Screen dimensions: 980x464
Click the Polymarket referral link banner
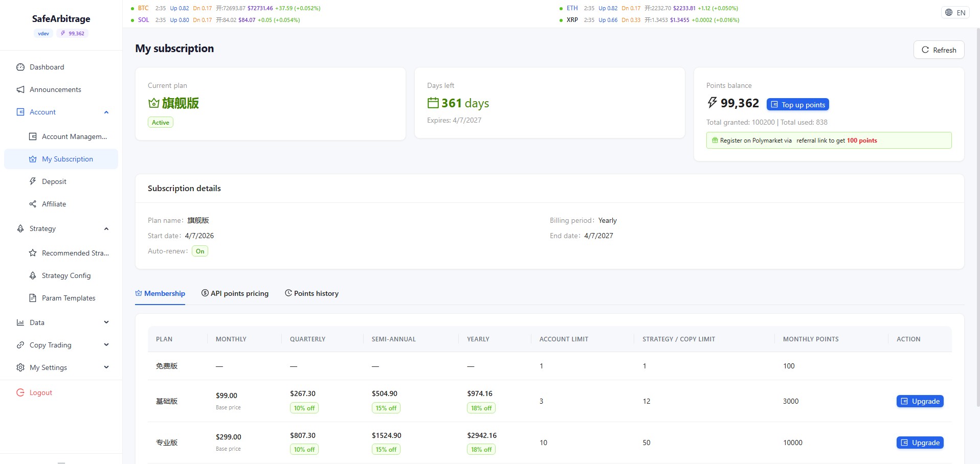click(828, 141)
